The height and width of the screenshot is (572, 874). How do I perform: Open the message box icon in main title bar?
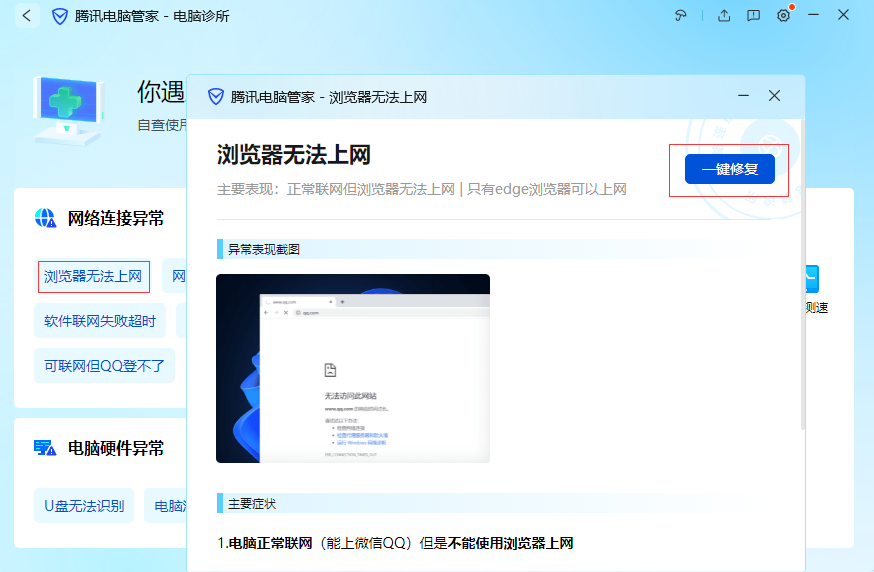tap(754, 16)
